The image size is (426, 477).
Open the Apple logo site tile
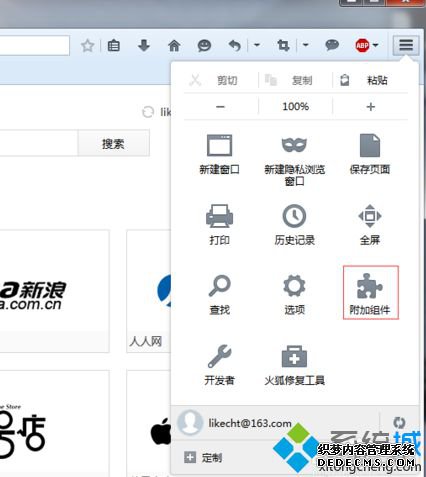[149, 423]
